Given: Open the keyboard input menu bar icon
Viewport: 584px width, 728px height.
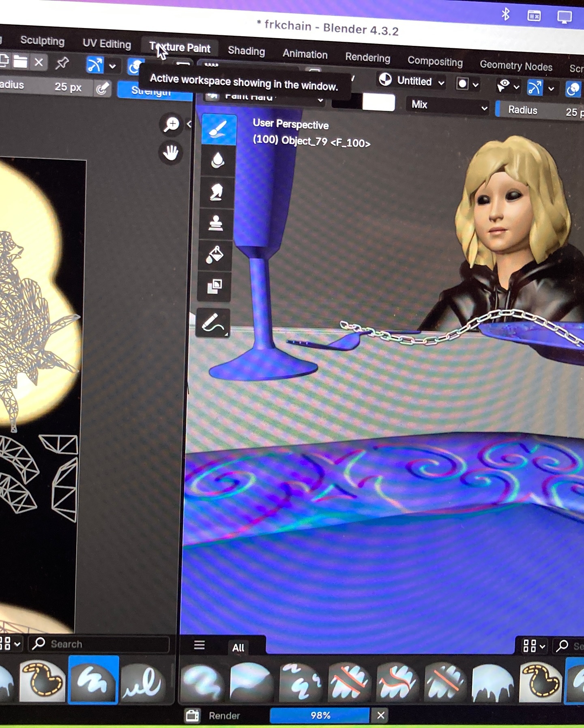Looking at the screenshot, I should tap(534, 16).
